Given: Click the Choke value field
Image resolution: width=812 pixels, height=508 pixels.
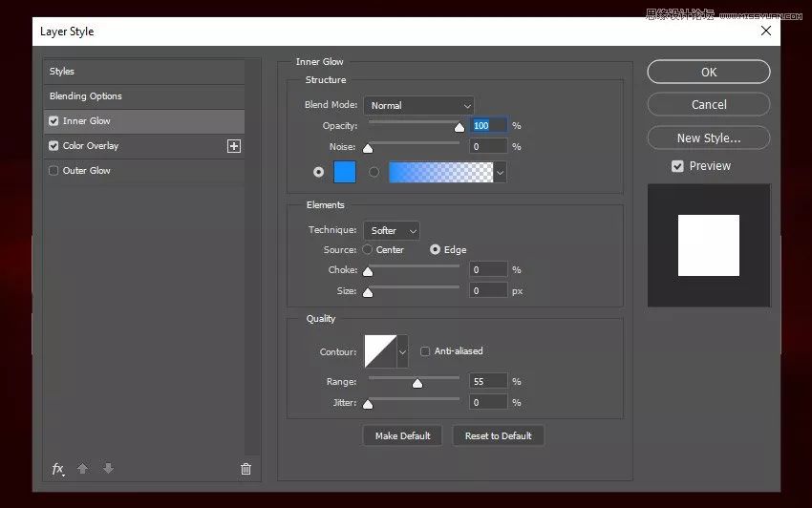Looking at the screenshot, I should click(488, 270).
